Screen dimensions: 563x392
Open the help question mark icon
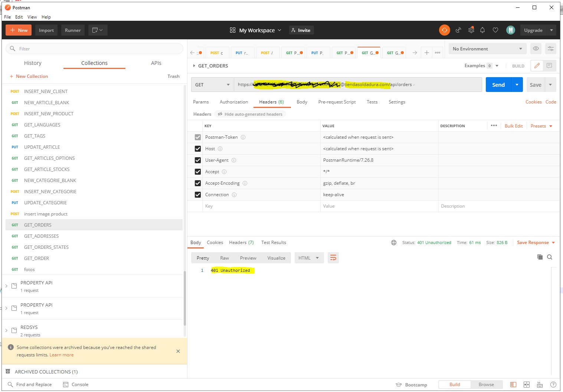coord(553,385)
